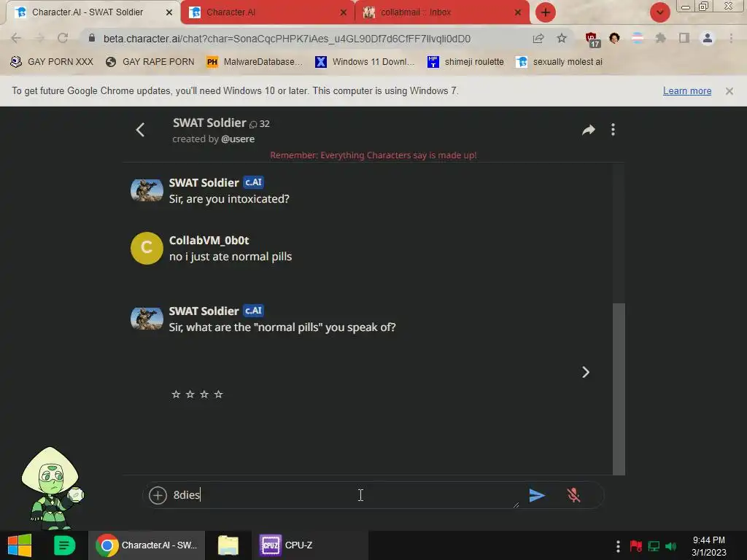Select Chrome 'Character.AI - SW...' taskbar button

coord(147,545)
